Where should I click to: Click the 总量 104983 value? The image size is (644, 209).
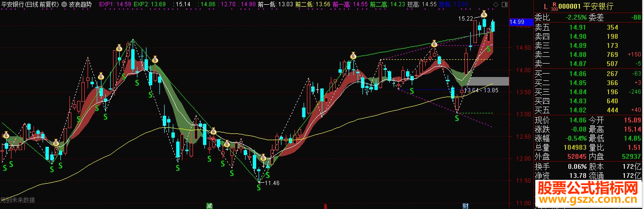click(574, 147)
